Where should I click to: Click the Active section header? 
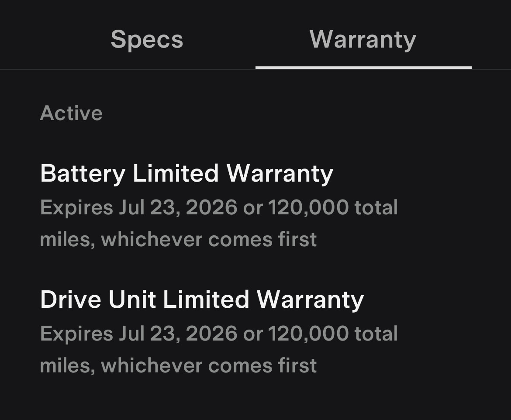point(71,114)
